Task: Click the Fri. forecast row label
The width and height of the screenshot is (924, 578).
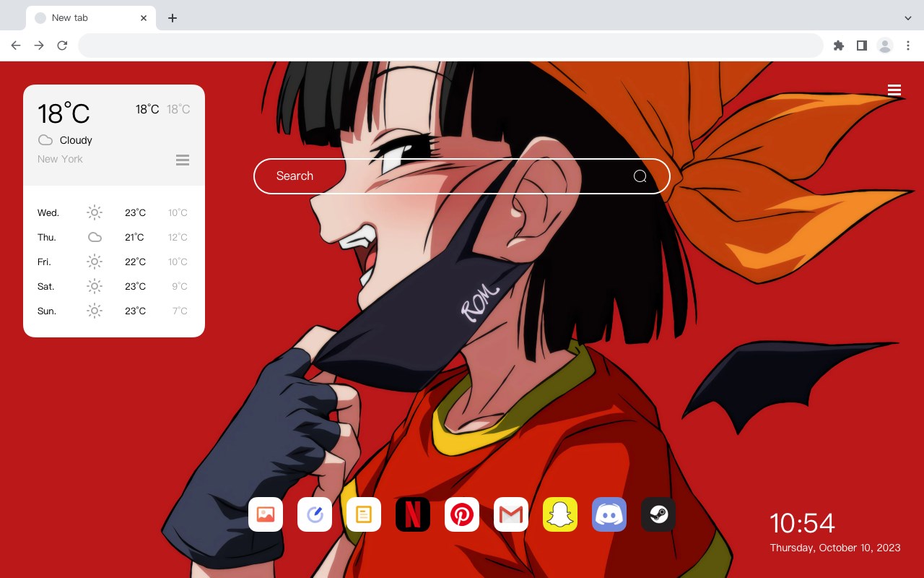Action: [44, 262]
